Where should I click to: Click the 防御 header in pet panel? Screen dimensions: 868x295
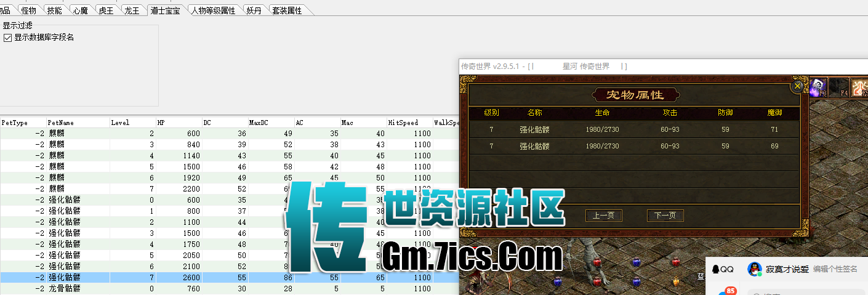(x=725, y=113)
